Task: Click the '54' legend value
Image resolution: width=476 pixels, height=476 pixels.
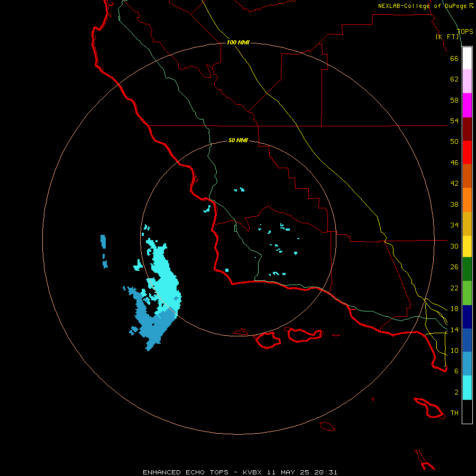Action: click(x=454, y=121)
